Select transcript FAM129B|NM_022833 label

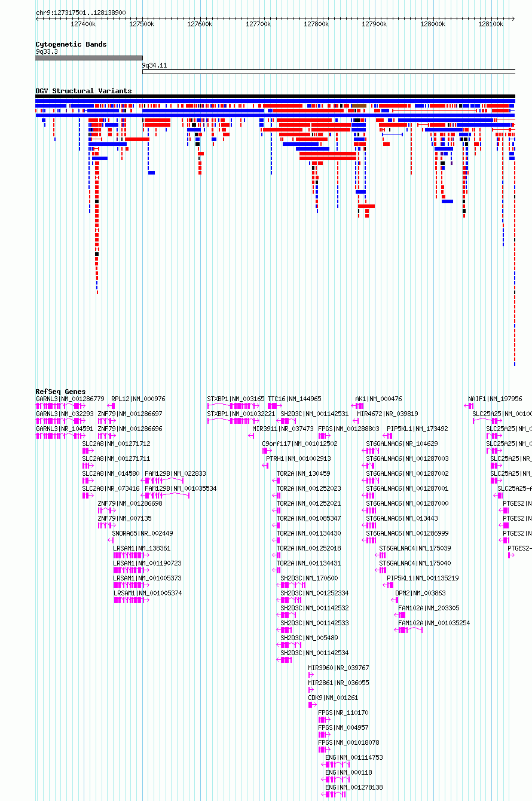[x=176, y=473]
